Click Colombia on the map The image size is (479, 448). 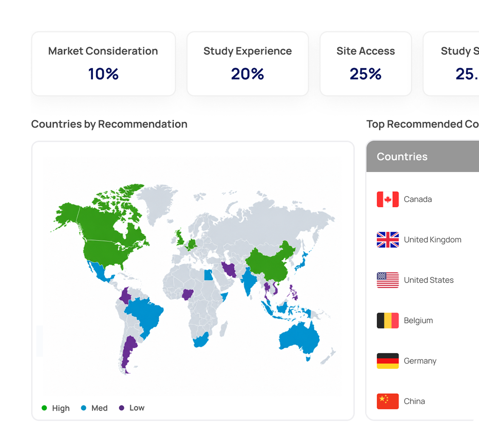126,295
